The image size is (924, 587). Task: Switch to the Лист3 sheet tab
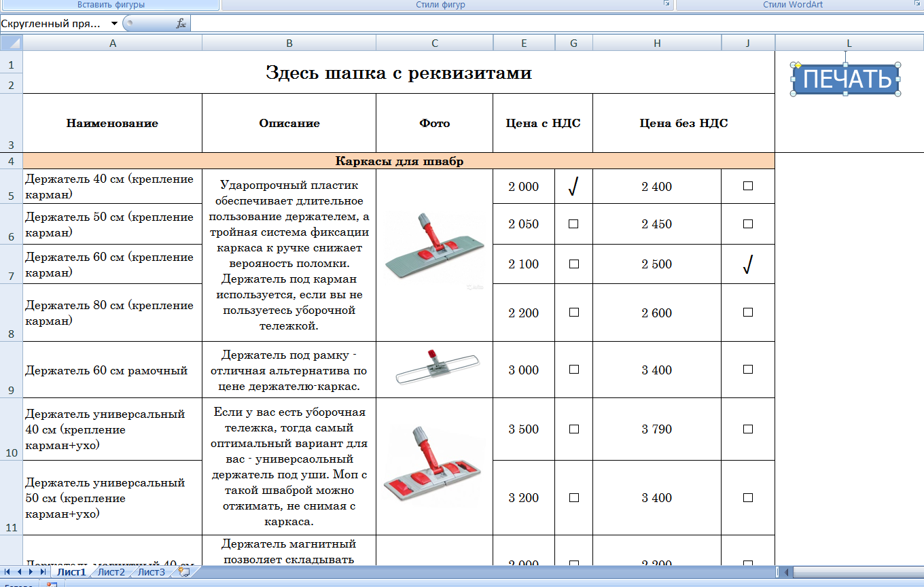[152, 572]
